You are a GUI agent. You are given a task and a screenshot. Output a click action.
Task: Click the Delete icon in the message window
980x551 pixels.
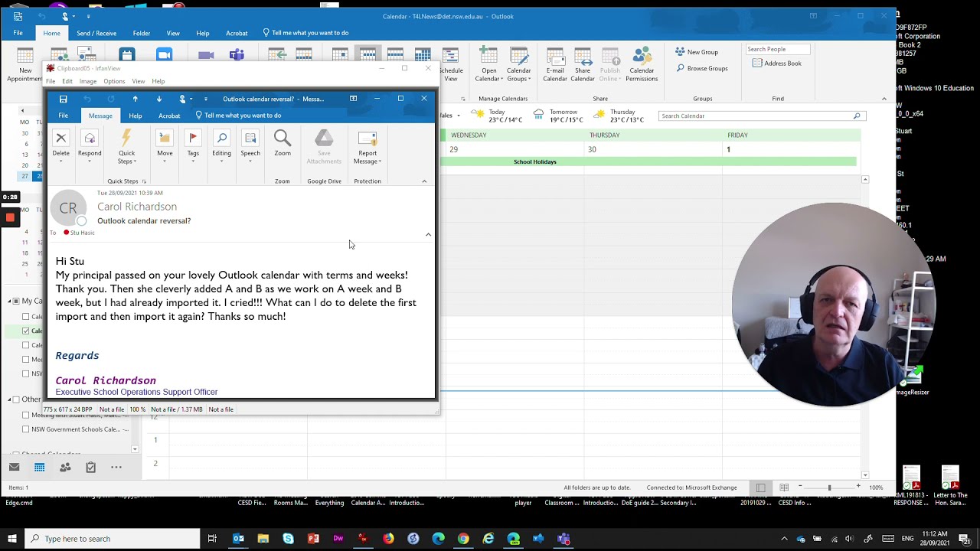pos(61,139)
